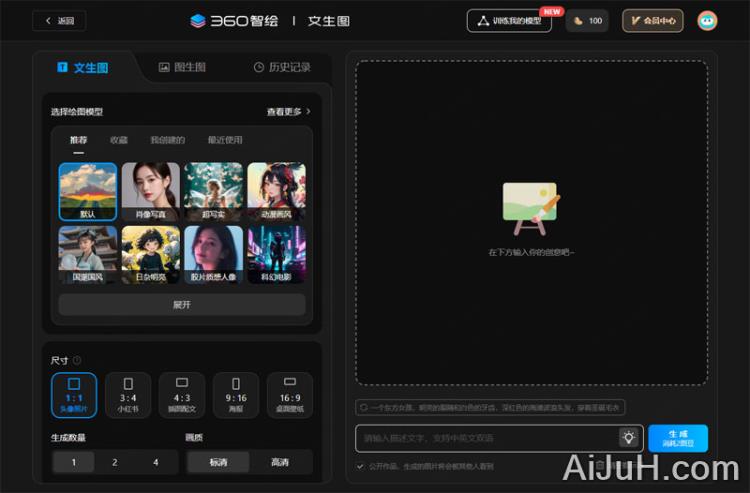Select the 最近使用 recently used tab
This screenshot has height=493, width=750.
(x=225, y=140)
